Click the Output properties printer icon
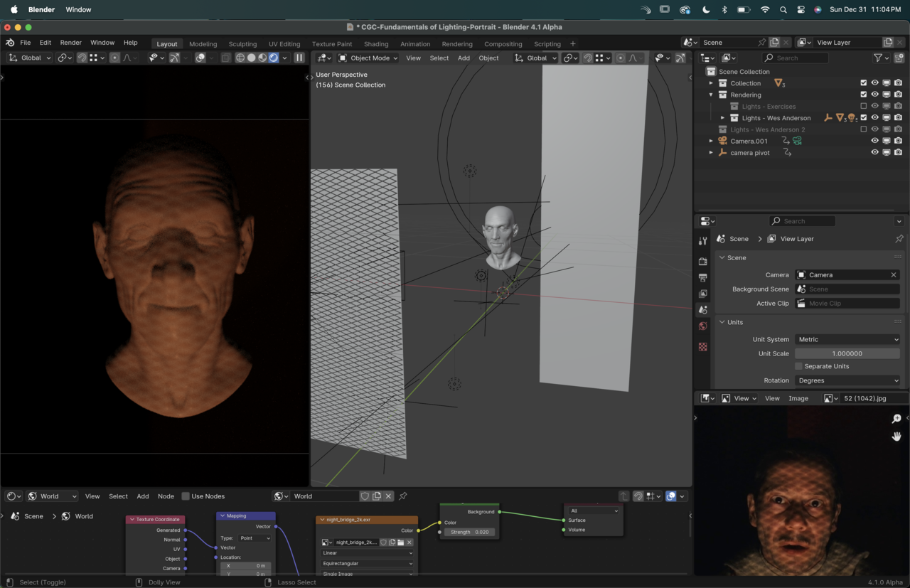This screenshot has height=588, width=910. (703, 277)
